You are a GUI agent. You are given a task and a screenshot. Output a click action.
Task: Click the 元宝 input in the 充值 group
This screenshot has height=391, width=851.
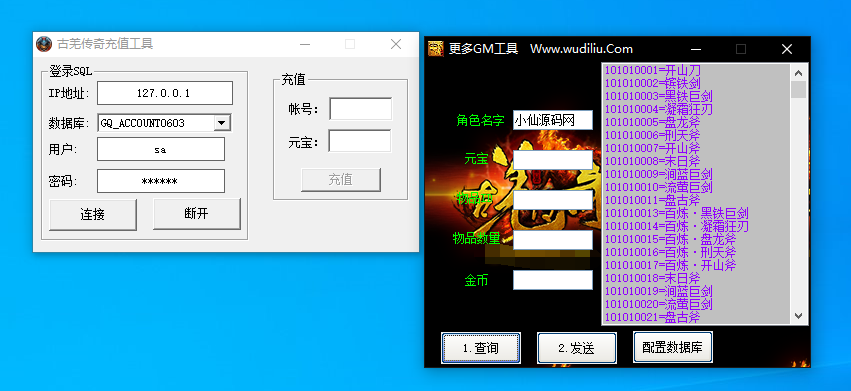tap(360, 141)
